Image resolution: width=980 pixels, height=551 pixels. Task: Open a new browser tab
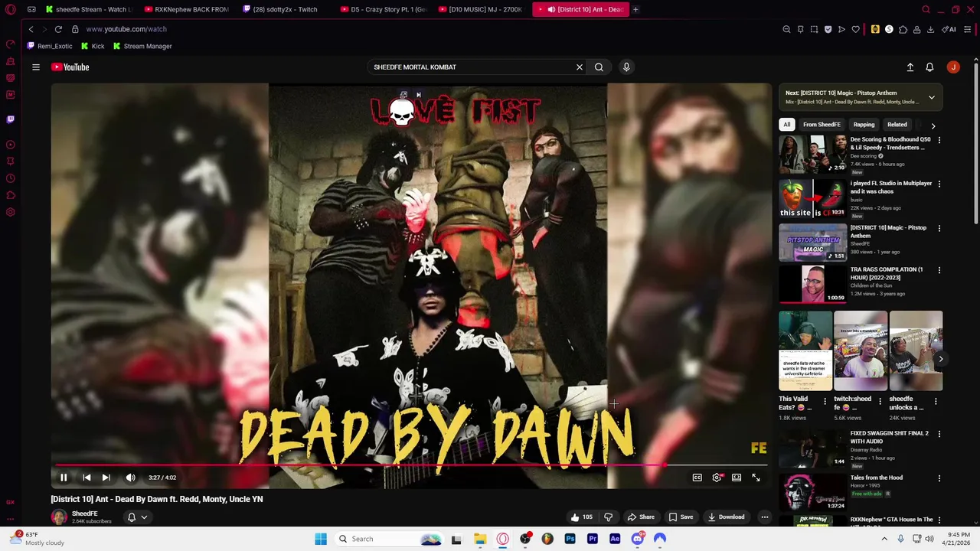(635, 9)
